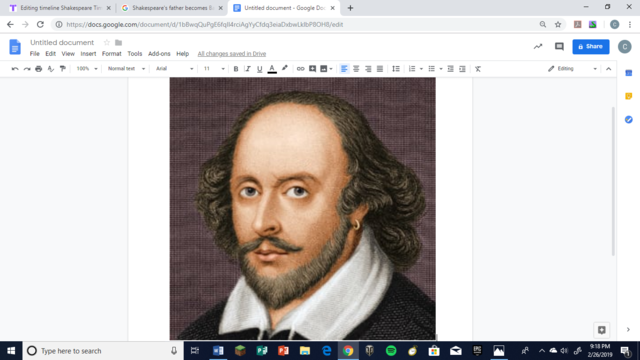Image resolution: width=640 pixels, height=360 pixels.
Task: Open the Format menu
Action: pyautogui.click(x=111, y=54)
